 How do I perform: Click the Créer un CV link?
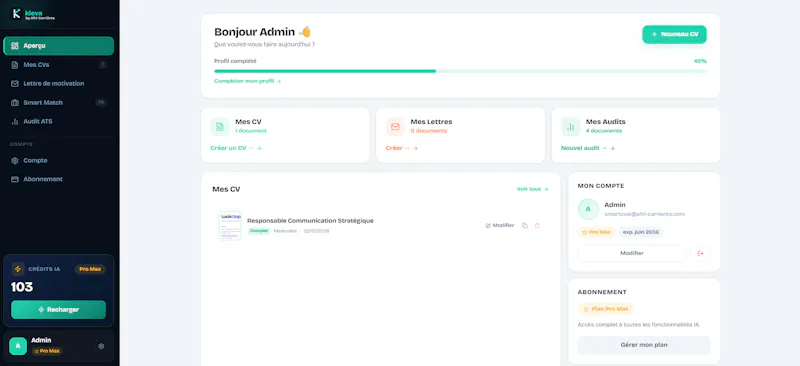pyautogui.click(x=236, y=148)
